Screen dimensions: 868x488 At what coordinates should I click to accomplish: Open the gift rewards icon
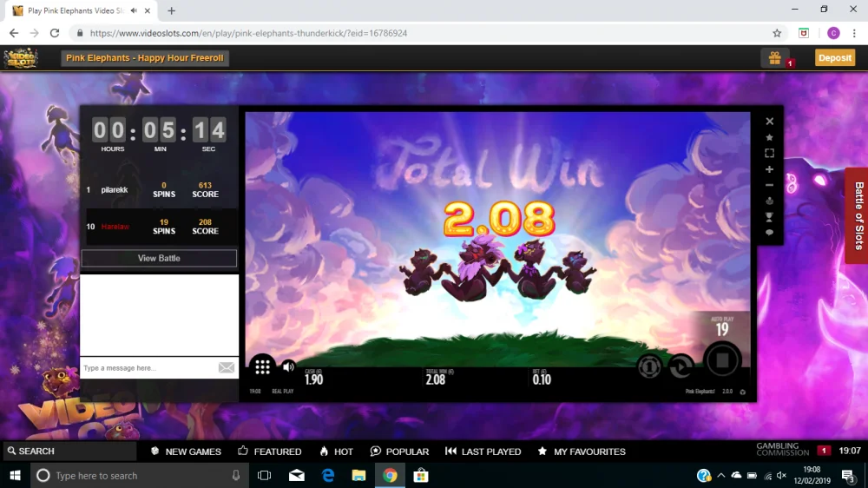click(x=775, y=57)
